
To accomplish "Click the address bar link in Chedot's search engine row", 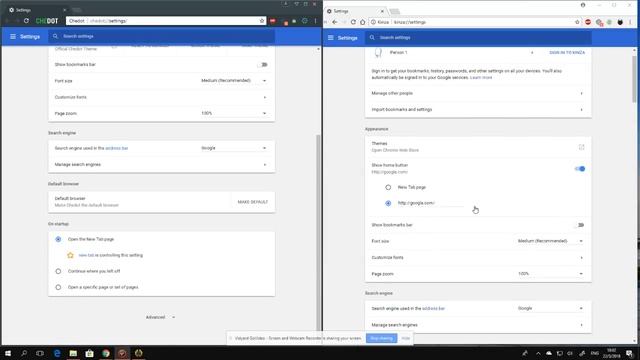I will pos(117,148).
